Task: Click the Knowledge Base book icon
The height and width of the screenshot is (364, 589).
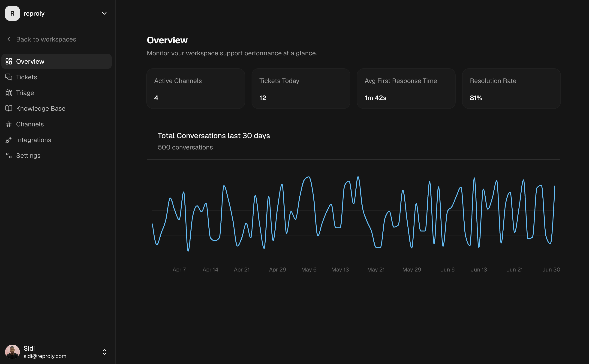Action: coord(9,108)
